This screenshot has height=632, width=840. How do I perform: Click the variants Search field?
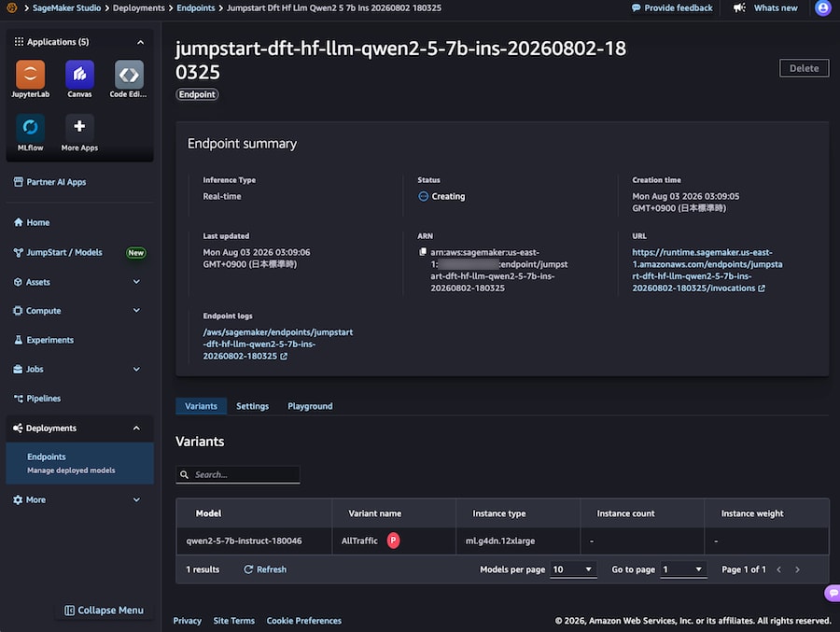pyautogui.click(x=238, y=475)
